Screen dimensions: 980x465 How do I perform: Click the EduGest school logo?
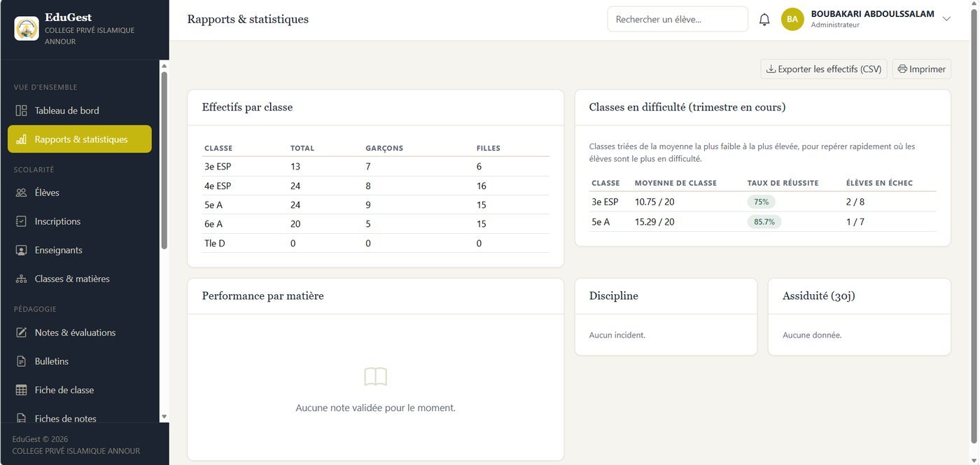tap(27, 29)
